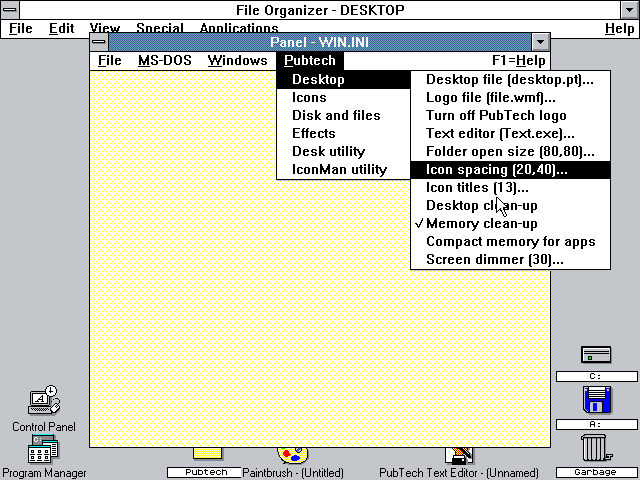Toggle the Memory clean-up checked item
640x480 pixels.
pyautogui.click(x=510, y=224)
